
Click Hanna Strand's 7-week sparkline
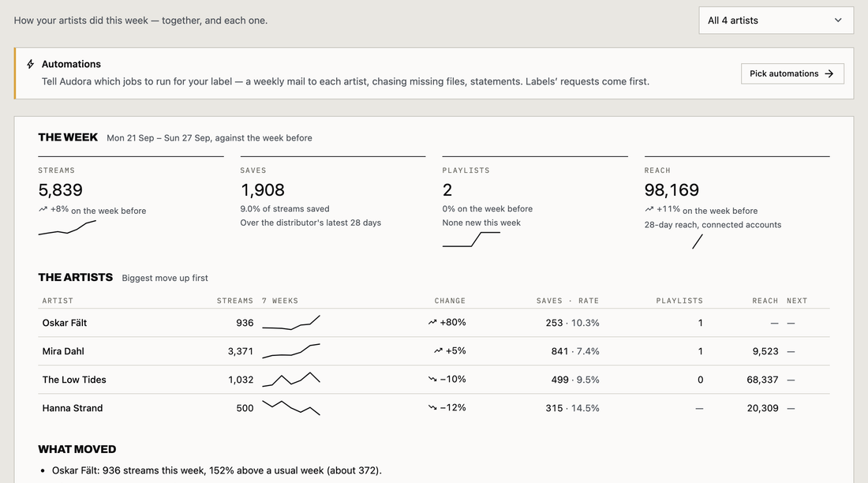tap(291, 408)
